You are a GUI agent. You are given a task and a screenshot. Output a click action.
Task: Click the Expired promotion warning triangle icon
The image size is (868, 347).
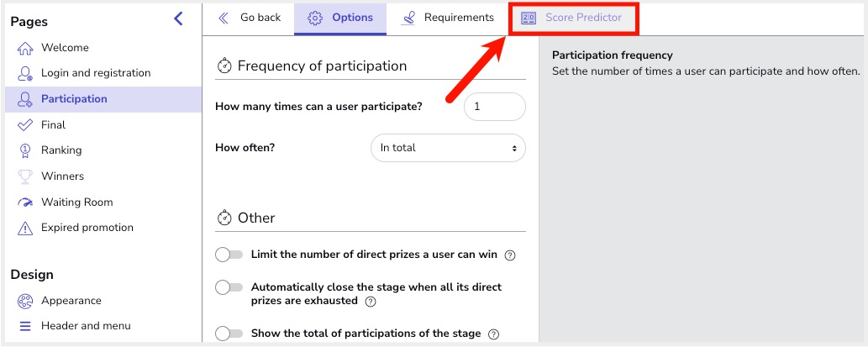click(25, 228)
